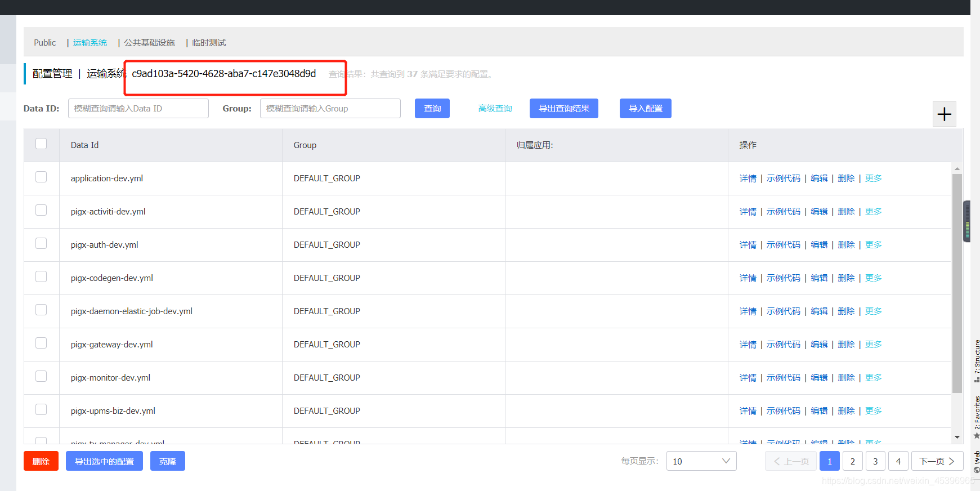This screenshot has height=491, width=980.
Task: Switch to the Public namespace tab
Action: (x=45, y=43)
